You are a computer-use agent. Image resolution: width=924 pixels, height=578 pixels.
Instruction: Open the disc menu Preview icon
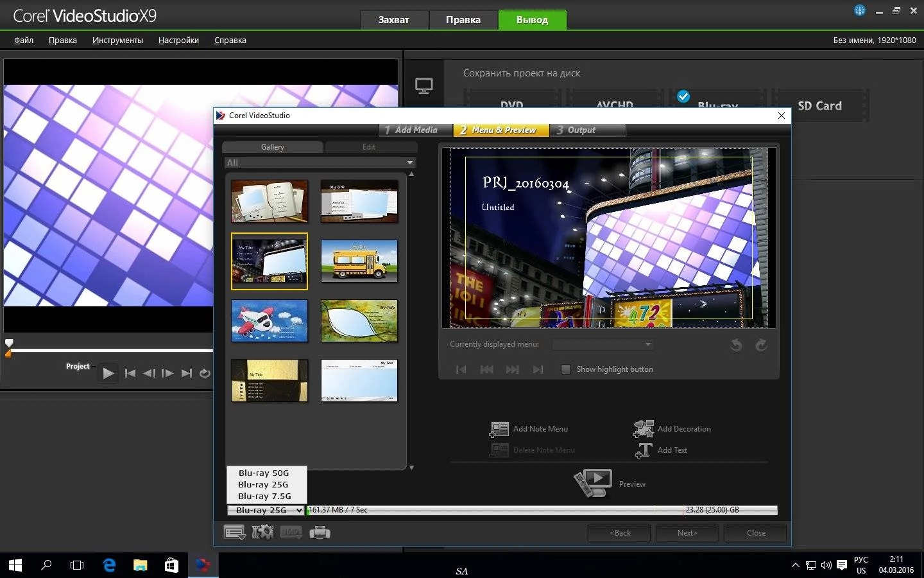[592, 483]
